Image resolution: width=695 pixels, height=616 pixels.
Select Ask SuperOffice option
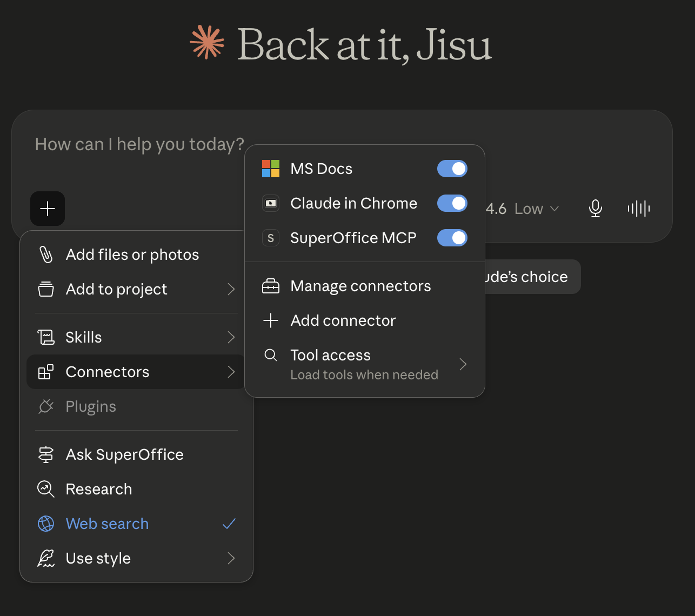point(136,454)
